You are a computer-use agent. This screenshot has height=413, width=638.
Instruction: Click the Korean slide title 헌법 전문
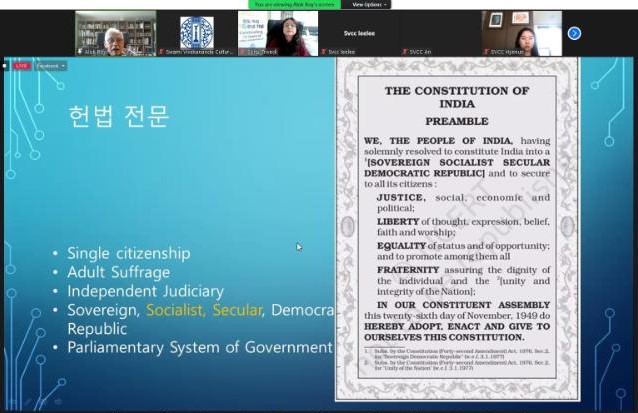coord(118,116)
